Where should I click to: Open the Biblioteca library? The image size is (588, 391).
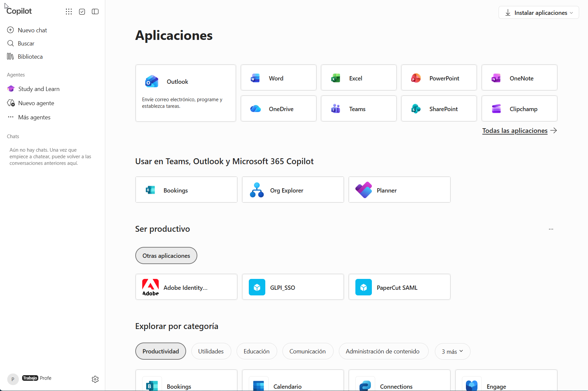tap(25, 56)
